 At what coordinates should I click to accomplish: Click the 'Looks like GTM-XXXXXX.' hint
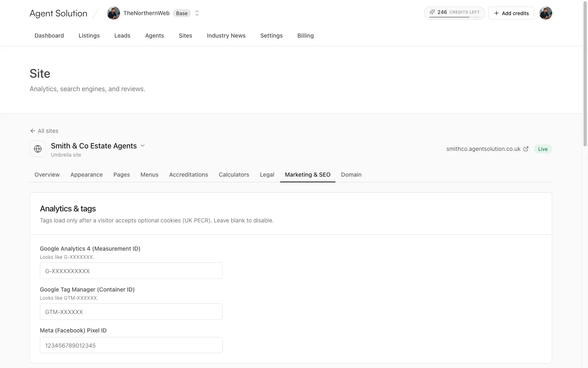[x=69, y=298]
